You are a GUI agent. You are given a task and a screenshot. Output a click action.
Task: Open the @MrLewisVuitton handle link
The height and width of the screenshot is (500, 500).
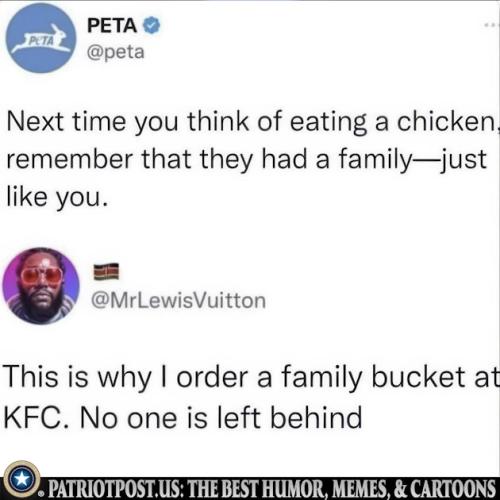click(x=178, y=300)
